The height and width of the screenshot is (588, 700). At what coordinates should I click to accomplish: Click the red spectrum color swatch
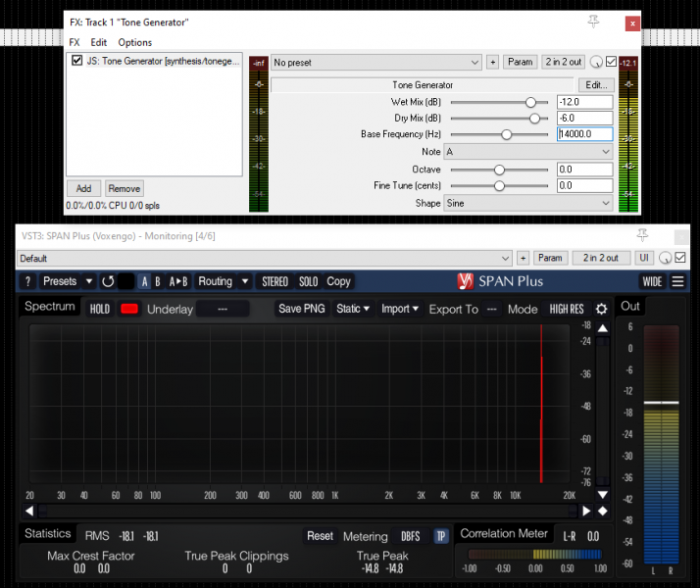point(129,309)
